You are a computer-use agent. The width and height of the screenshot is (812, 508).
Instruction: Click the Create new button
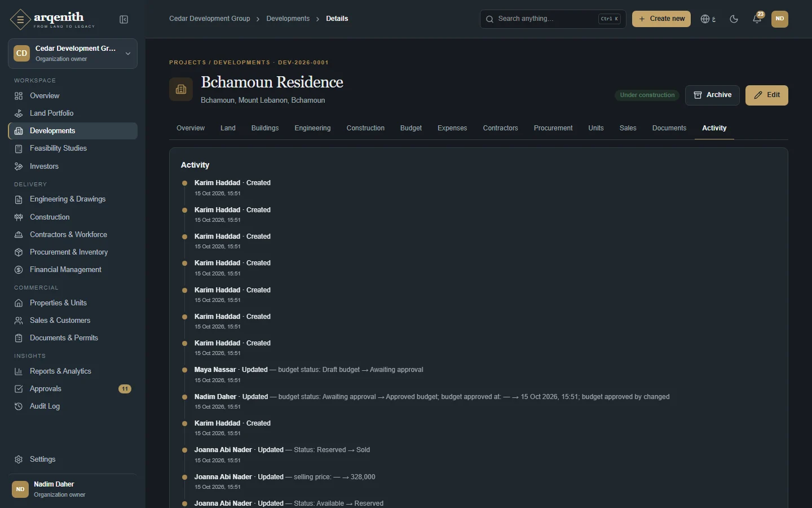click(x=661, y=19)
